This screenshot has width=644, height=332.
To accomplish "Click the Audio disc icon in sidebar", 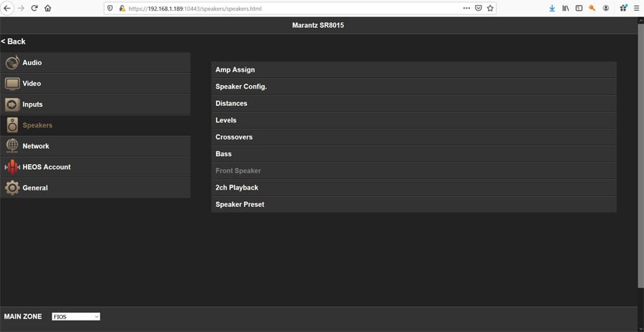I will [x=12, y=63].
